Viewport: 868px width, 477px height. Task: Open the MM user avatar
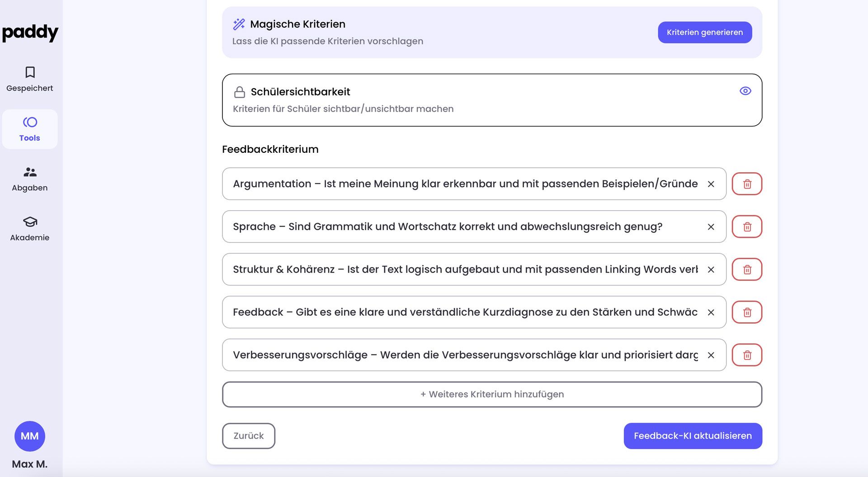30,436
